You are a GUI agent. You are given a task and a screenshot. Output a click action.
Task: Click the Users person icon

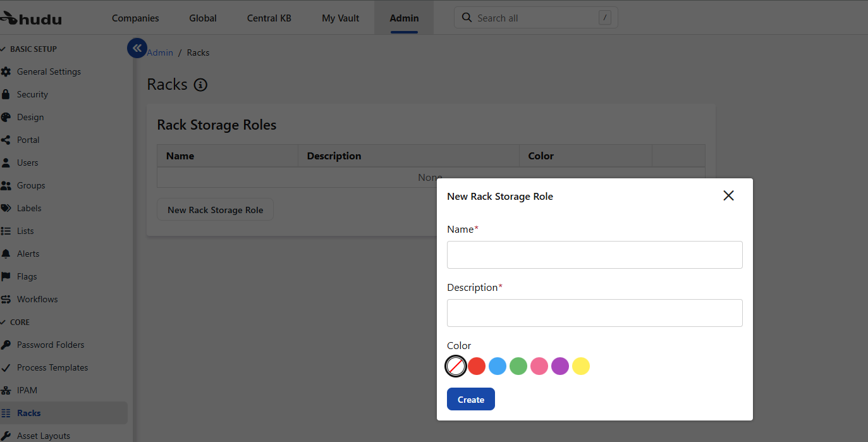point(6,163)
